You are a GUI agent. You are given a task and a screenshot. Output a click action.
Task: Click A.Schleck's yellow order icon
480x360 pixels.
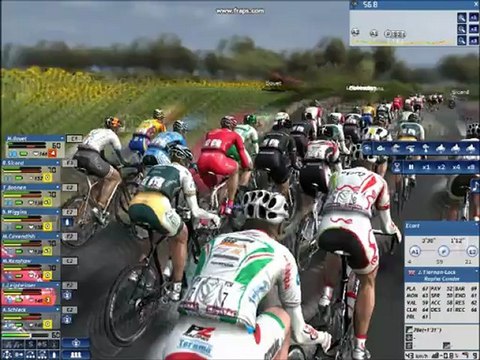48,324
